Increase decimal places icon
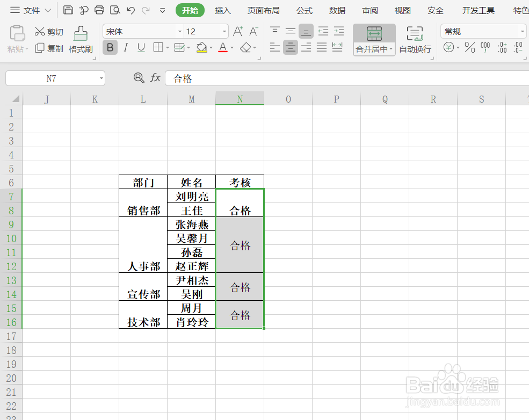This screenshot has width=529, height=420. [x=502, y=47]
